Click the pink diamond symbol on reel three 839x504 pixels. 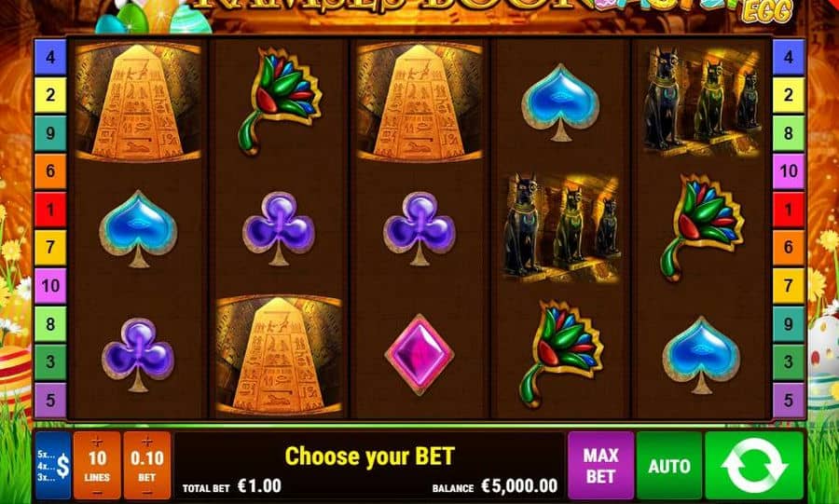click(419, 354)
